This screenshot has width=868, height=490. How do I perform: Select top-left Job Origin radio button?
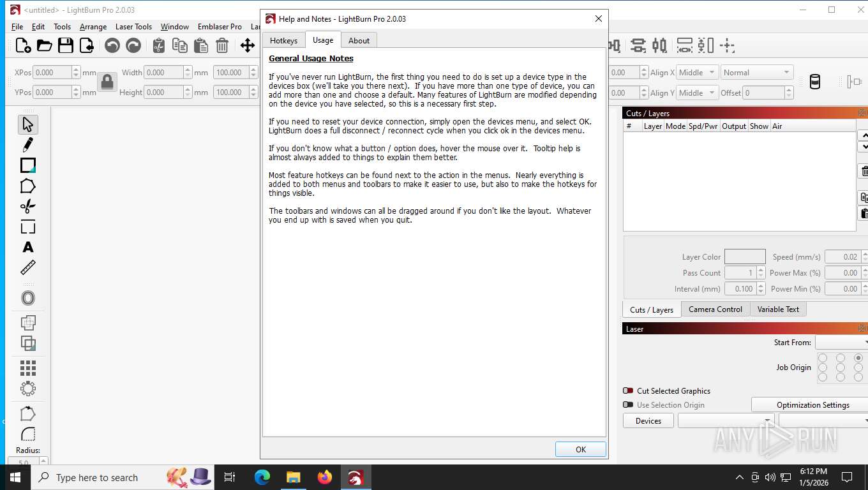[x=823, y=358]
